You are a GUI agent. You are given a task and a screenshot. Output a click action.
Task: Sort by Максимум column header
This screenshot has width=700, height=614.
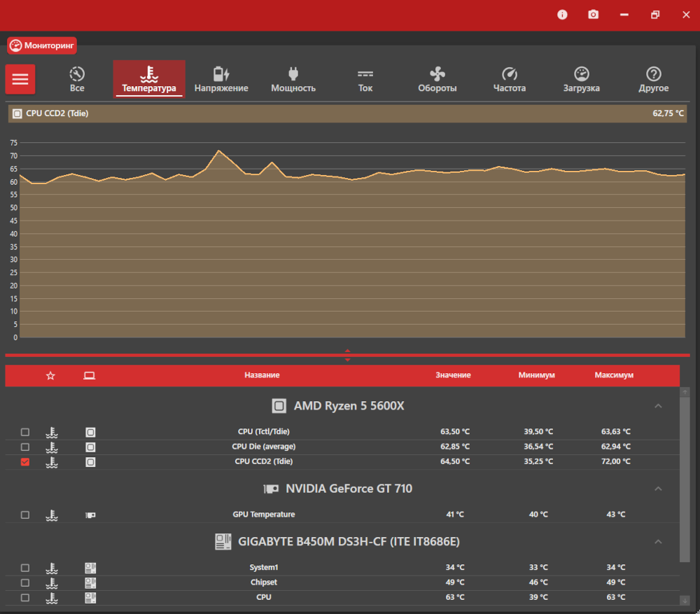(614, 375)
